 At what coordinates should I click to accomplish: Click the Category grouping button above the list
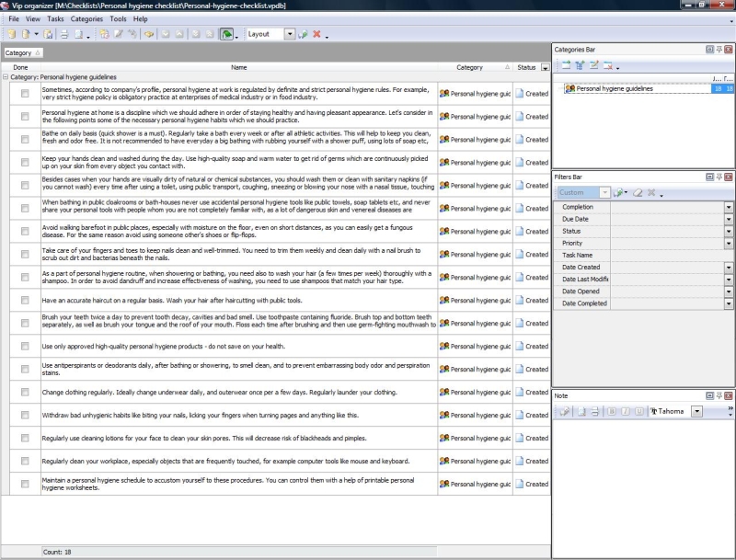tap(21, 53)
